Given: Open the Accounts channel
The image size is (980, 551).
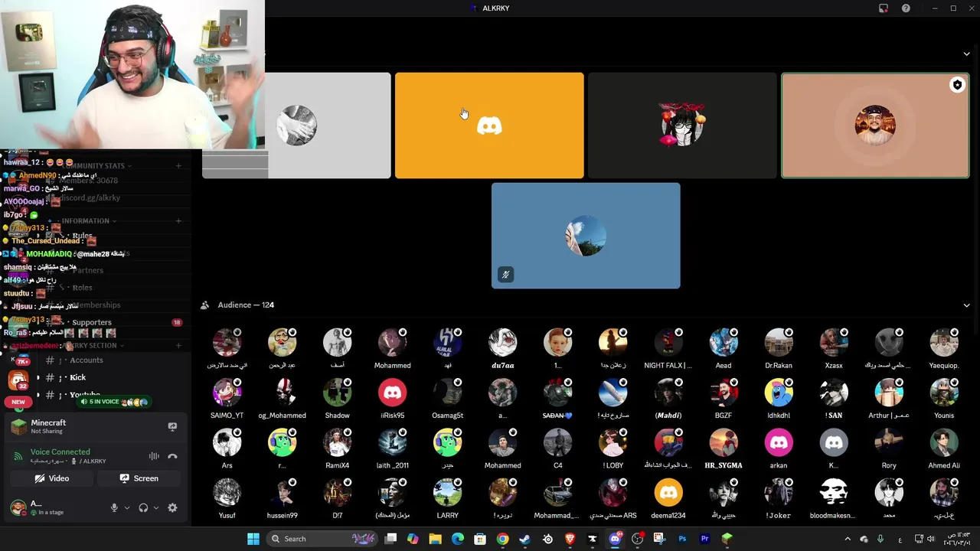Looking at the screenshot, I should click(86, 360).
